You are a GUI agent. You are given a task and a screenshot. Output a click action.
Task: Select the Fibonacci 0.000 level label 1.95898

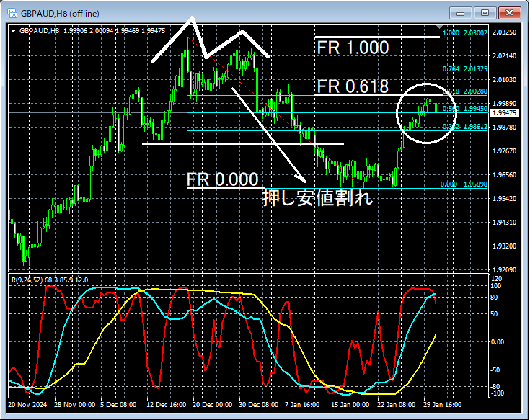(x=464, y=184)
